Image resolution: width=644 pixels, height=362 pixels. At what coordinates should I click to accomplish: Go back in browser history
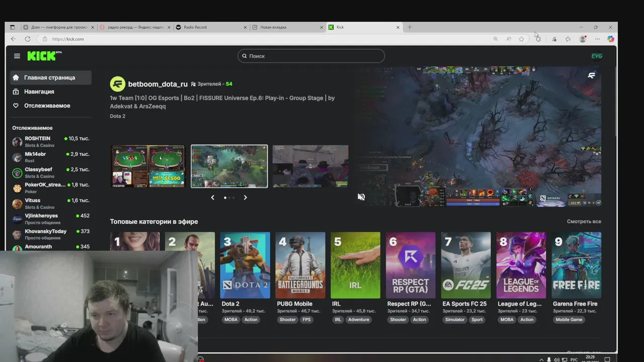[14, 39]
